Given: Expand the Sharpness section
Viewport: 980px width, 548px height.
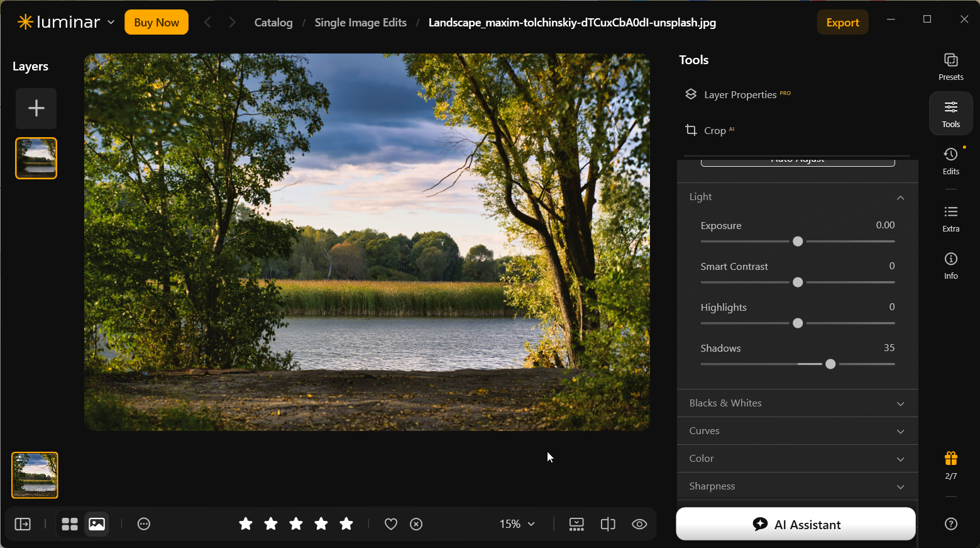Looking at the screenshot, I should click(797, 486).
